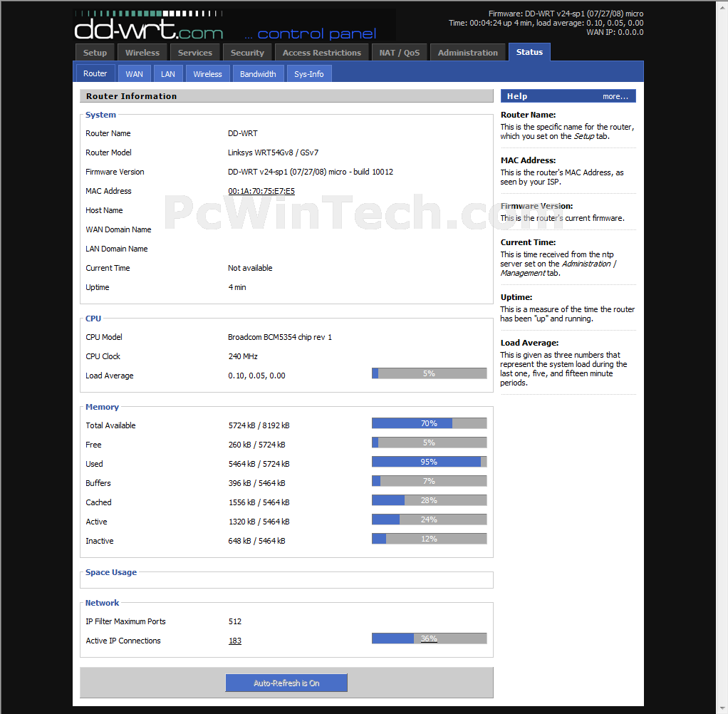728x714 pixels.
Task: Go to the Security tab
Action: [247, 53]
